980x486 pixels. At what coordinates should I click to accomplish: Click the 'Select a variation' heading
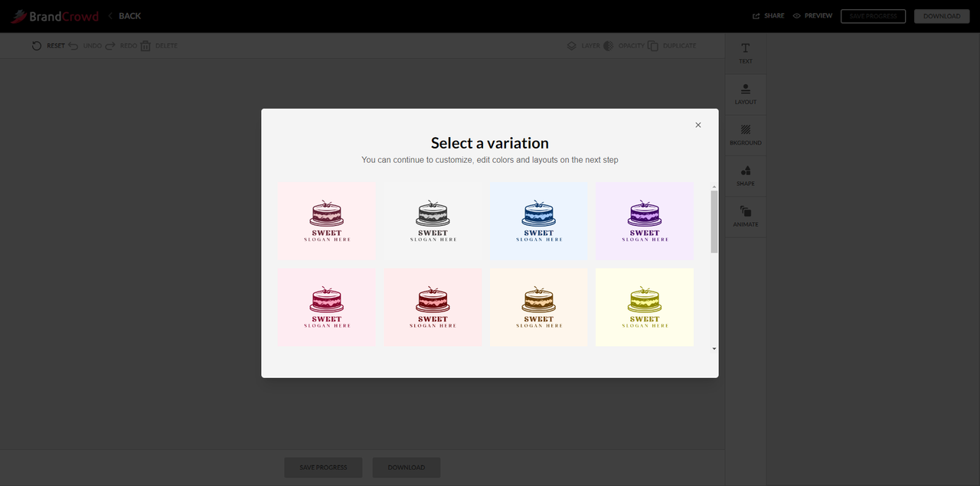tap(490, 143)
